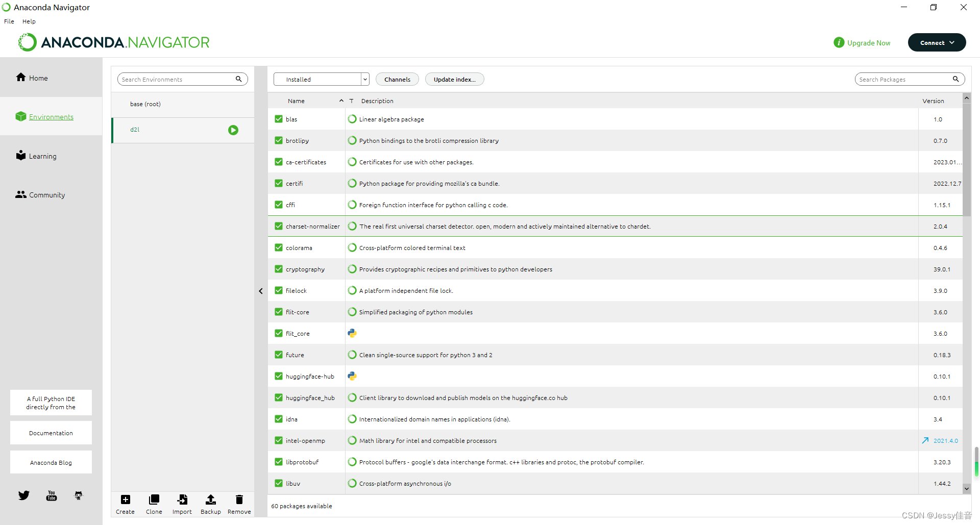Click the Create environment icon
Viewport: 980px width, 525px height.
coord(126,499)
